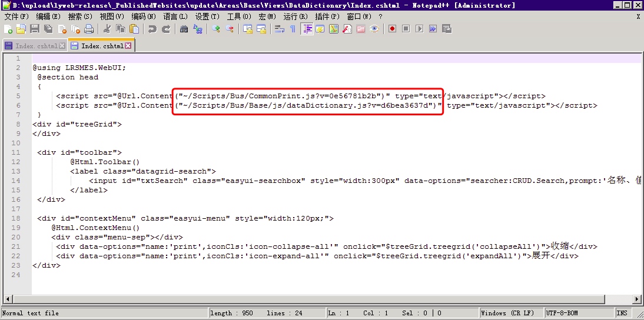The height and width of the screenshot is (320, 644).
Task: Close current document using toolbar Close icon
Action: pyautogui.click(x=62, y=29)
